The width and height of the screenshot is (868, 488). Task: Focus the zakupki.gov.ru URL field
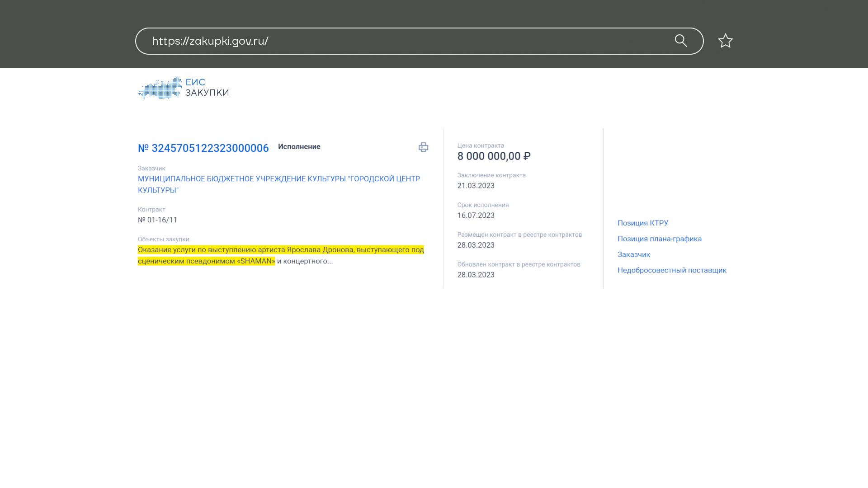tap(398, 41)
